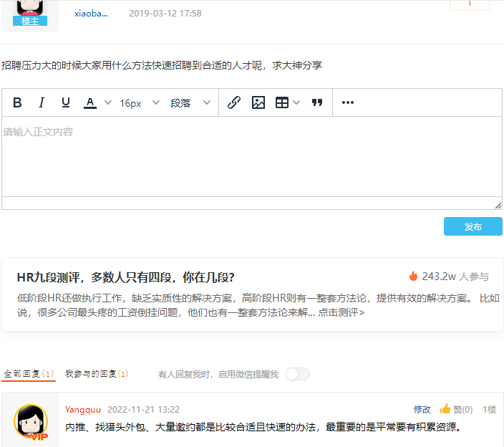
Task: Switch to the 全部回复(1) tab
Action: (29, 374)
